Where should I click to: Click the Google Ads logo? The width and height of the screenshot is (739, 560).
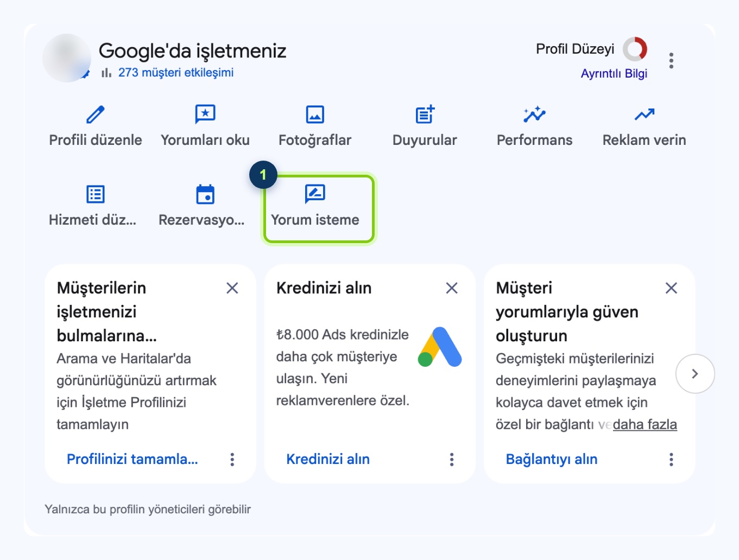pos(440,347)
